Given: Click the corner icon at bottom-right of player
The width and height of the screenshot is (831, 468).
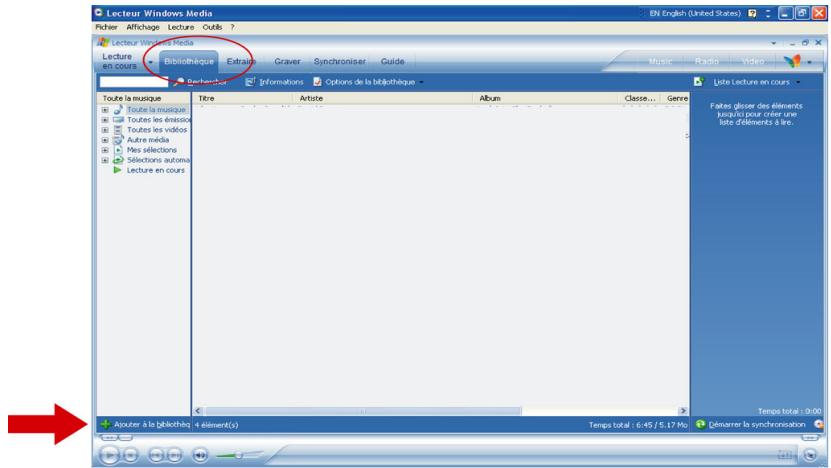Looking at the screenshot, I should [810, 455].
